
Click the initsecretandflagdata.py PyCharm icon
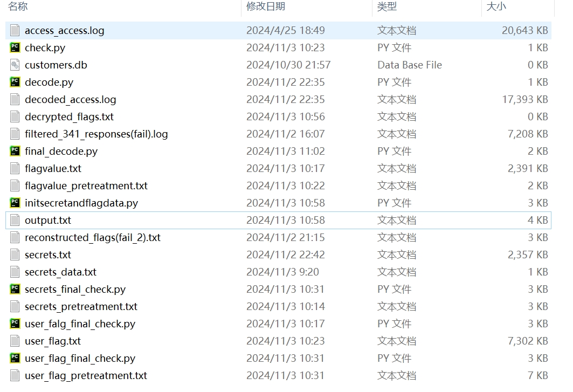click(15, 203)
